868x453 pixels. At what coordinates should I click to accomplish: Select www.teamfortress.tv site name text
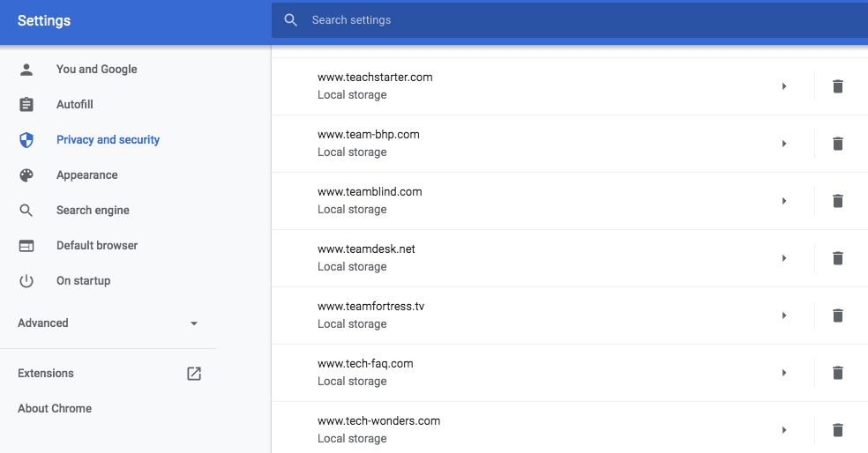[x=370, y=307]
